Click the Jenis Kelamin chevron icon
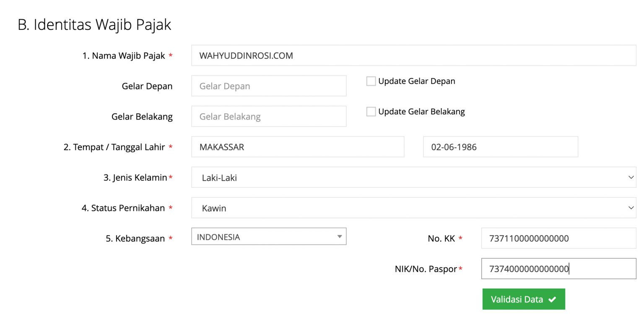The width and height of the screenshot is (644, 314). pyautogui.click(x=631, y=177)
